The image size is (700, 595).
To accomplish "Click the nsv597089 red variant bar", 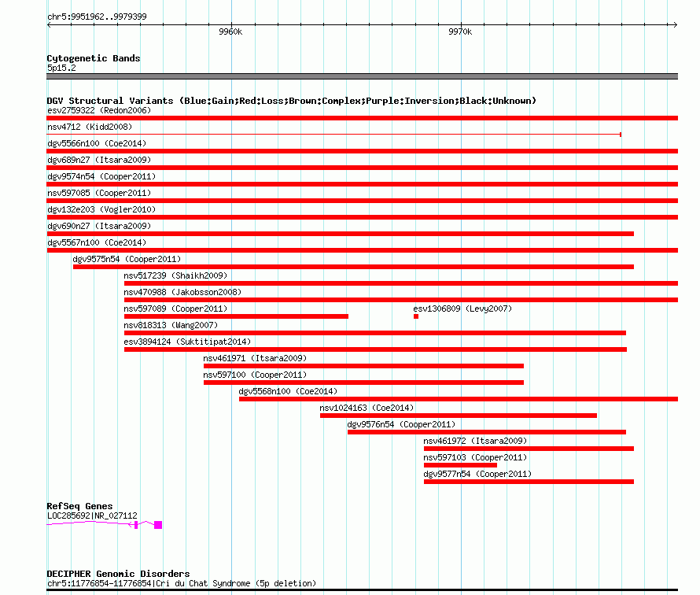I will pyautogui.click(x=236, y=316).
